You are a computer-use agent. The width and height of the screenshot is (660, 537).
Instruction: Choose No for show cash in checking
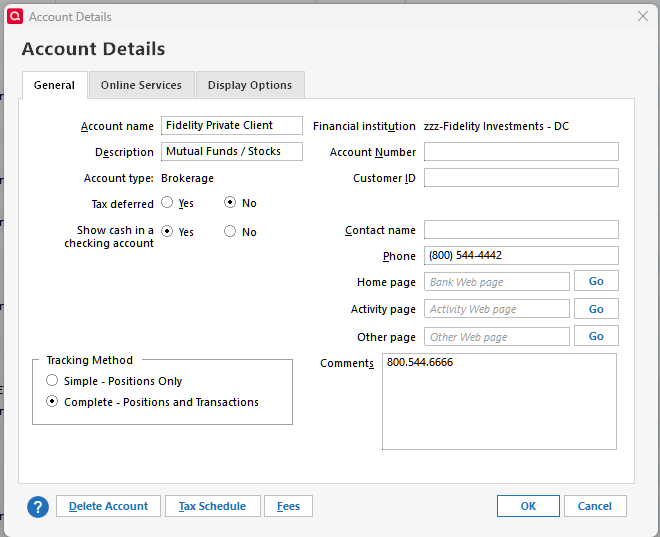pos(230,232)
